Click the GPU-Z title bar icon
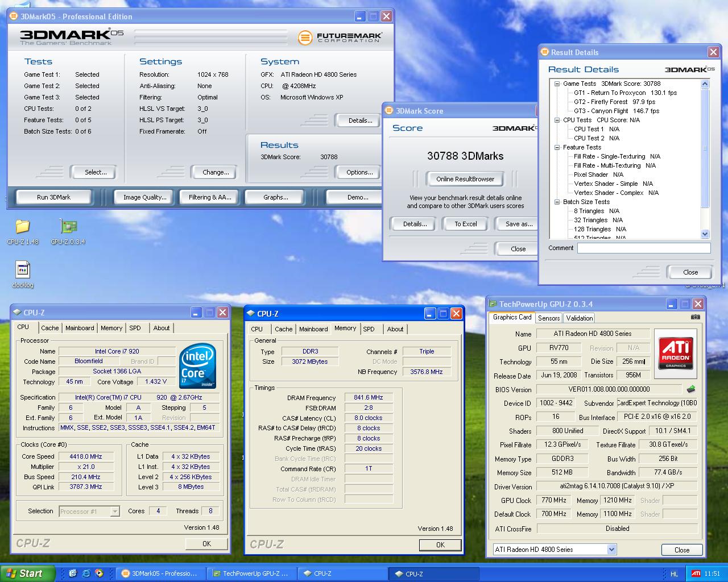 click(x=493, y=304)
